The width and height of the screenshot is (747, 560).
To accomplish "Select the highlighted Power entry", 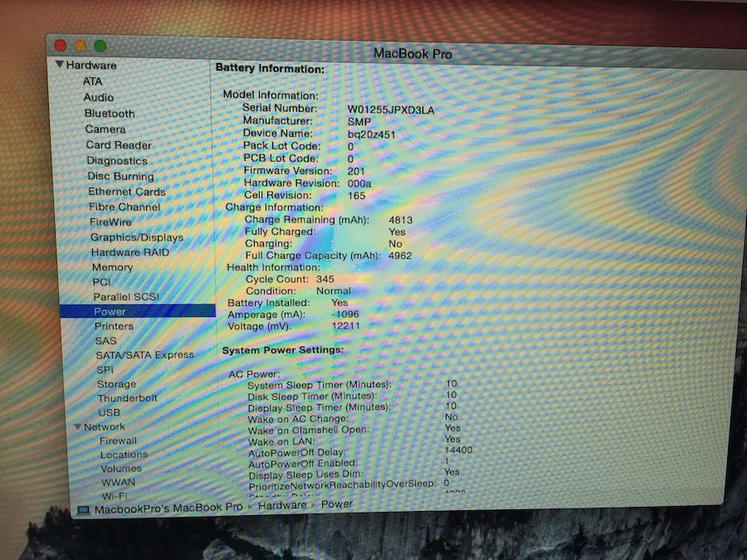I will (x=138, y=311).
